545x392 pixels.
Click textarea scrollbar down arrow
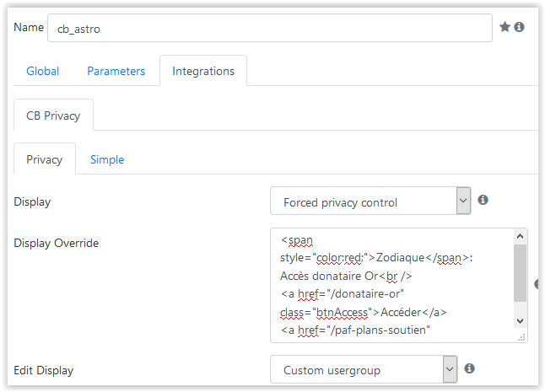(x=520, y=321)
